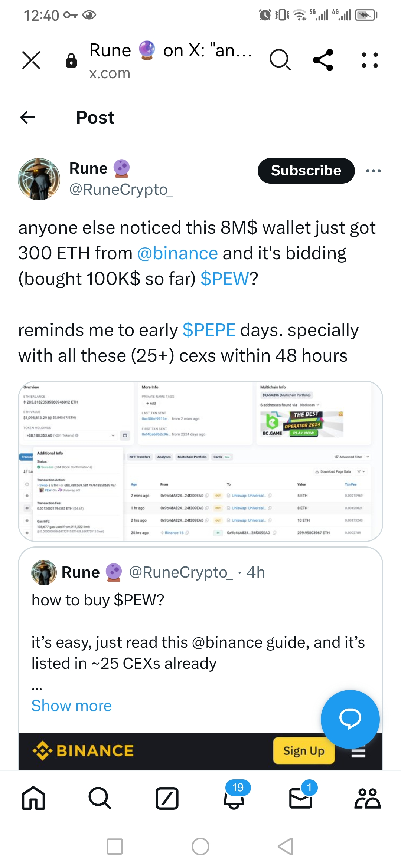Viewport: 401px width, 868px height.
Task: Tap the search magnifier in browser bar
Action: pos(280,60)
